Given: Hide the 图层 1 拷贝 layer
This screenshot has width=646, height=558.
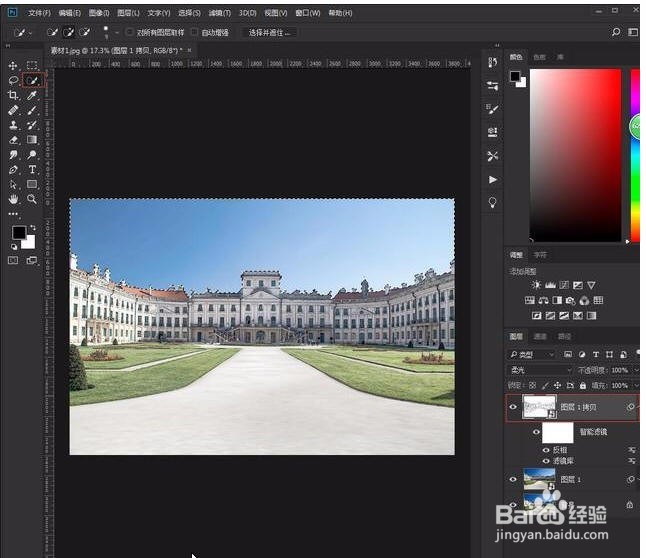Looking at the screenshot, I should coord(513,407).
